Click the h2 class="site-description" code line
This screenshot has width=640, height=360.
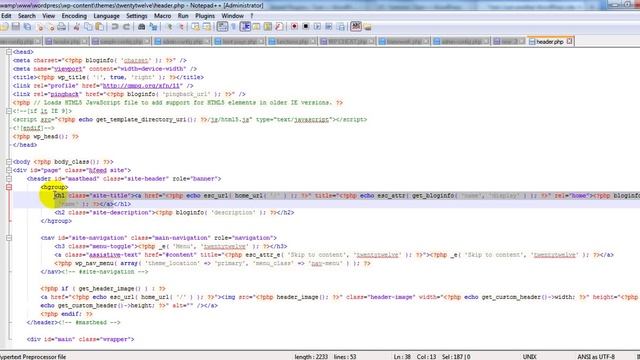coord(174,213)
